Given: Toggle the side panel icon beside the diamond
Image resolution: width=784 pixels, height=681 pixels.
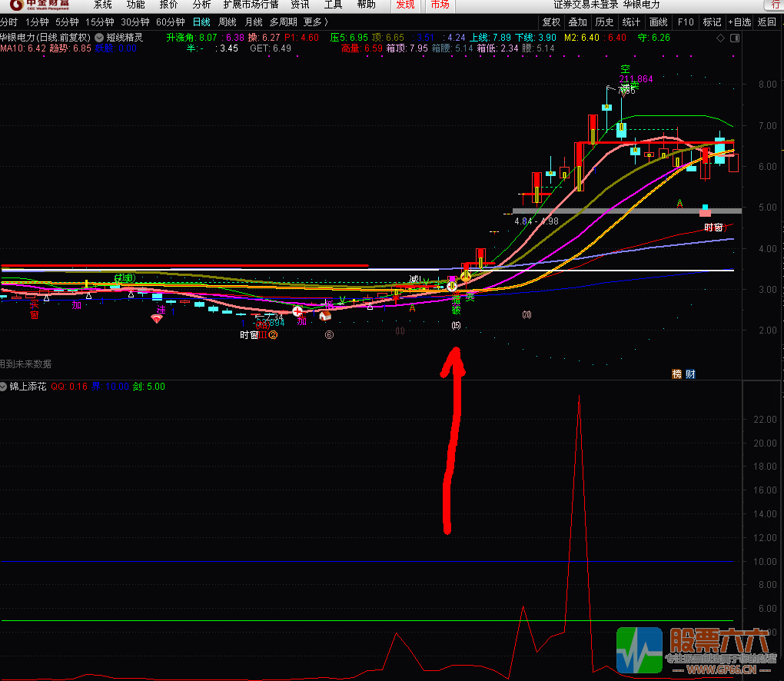Looking at the screenshot, I should point(735,38).
